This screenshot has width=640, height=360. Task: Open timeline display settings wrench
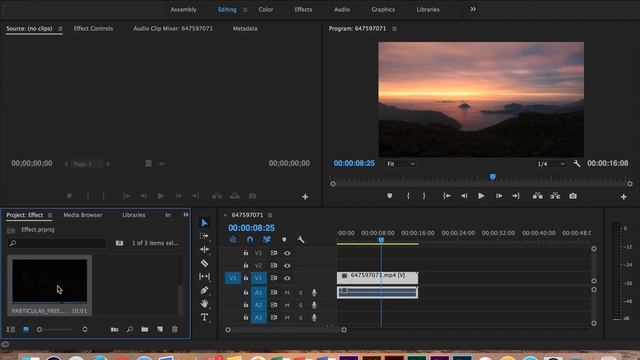click(301, 240)
